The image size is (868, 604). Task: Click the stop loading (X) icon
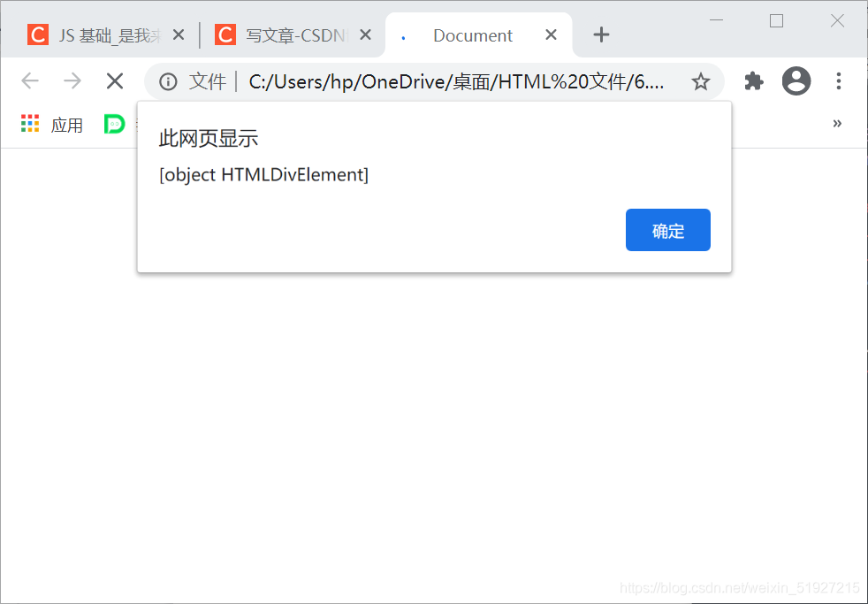[x=114, y=80]
